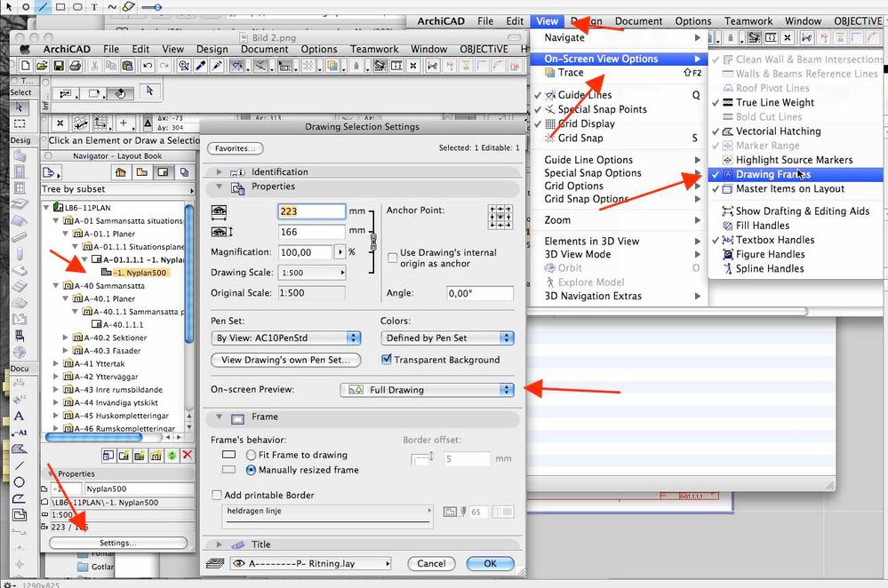Image resolution: width=888 pixels, height=588 pixels.
Task: Click the Save floppy disk icon
Action: coord(59,67)
